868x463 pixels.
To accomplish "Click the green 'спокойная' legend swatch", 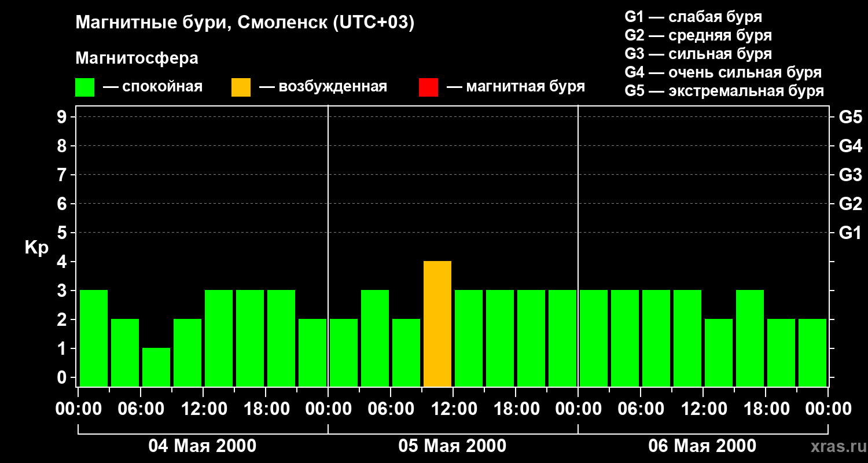I will point(84,87).
